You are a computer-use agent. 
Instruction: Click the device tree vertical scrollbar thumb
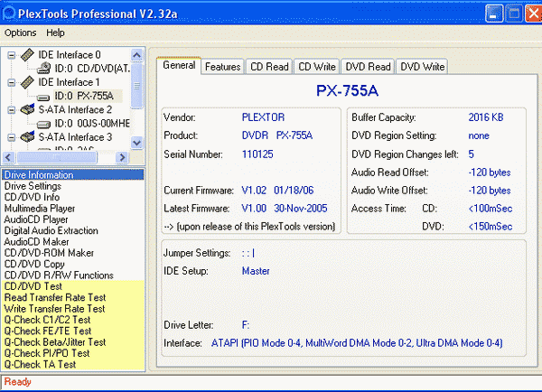coord(137,86)
